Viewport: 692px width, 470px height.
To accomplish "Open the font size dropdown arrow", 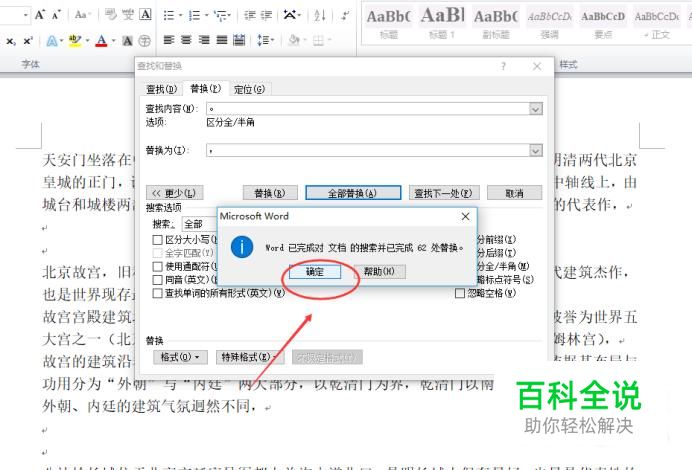I will pos(26,15).
